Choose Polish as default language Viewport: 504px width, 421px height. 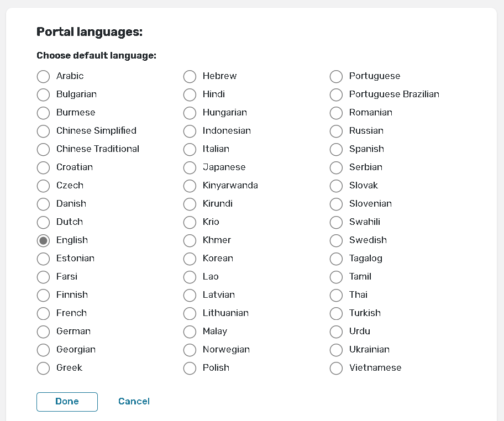point(190,368)
